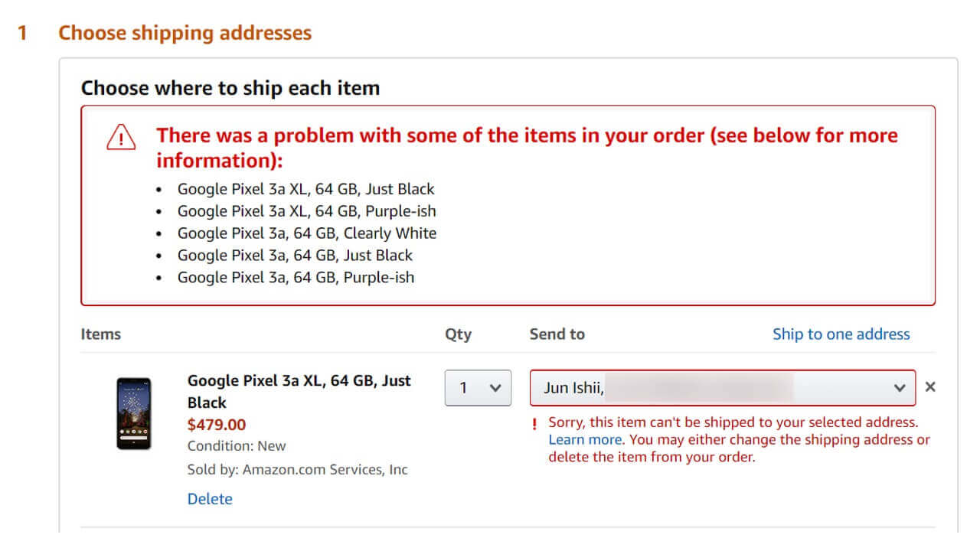Click Pixel 3a XL Purple-ish in the problem list
The height and width of the screenshot is (551, 980).
click(306, 211)
